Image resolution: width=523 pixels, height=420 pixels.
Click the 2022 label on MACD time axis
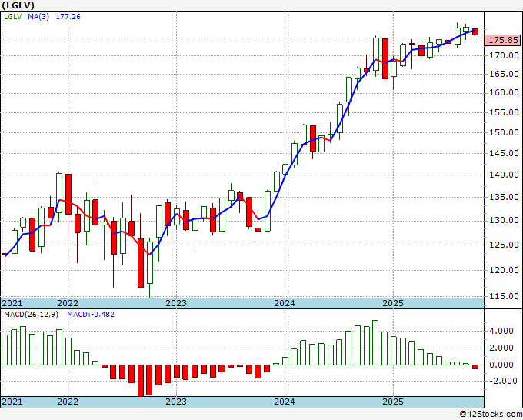(68, 402)
